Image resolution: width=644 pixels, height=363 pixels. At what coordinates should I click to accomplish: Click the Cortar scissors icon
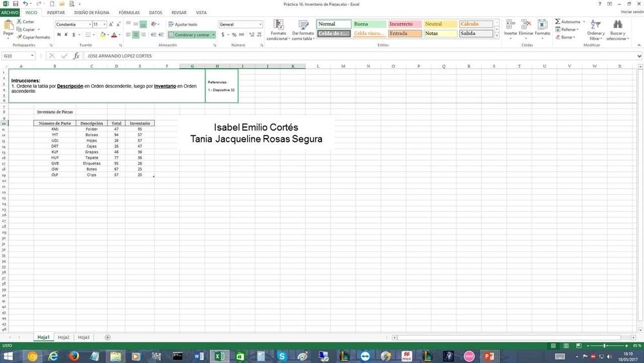click(x=19, y=21)
